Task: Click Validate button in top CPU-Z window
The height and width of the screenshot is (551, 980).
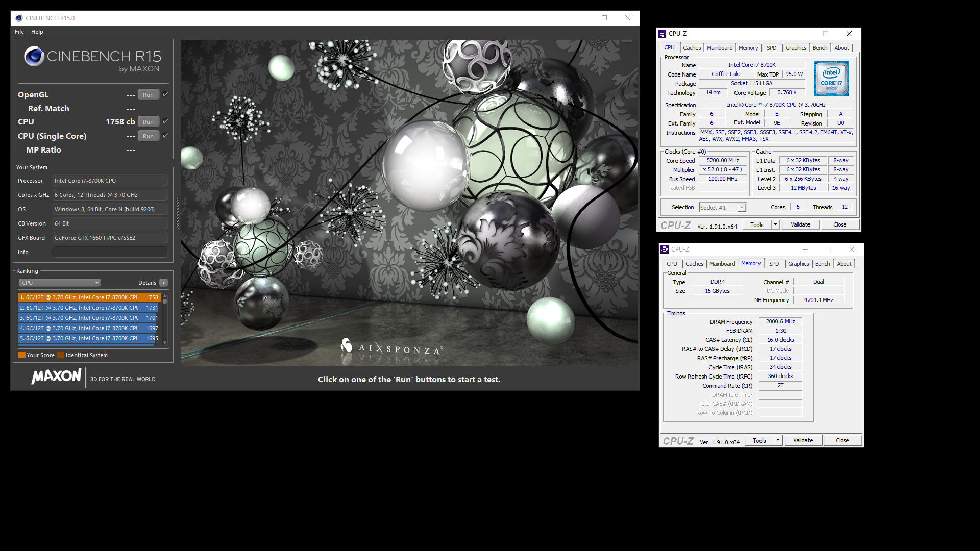Action: tap(800, 224)
